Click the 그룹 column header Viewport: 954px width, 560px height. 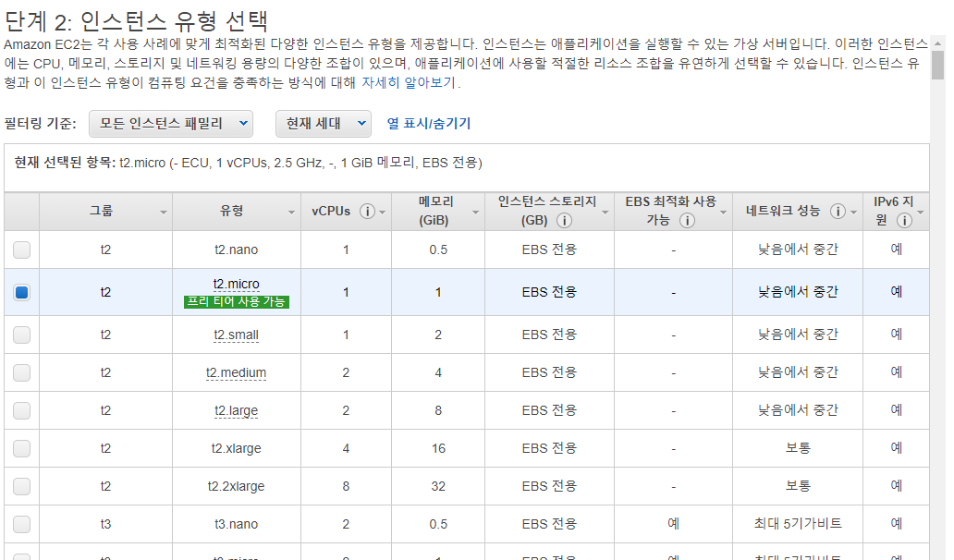click(x=106, y=211)
